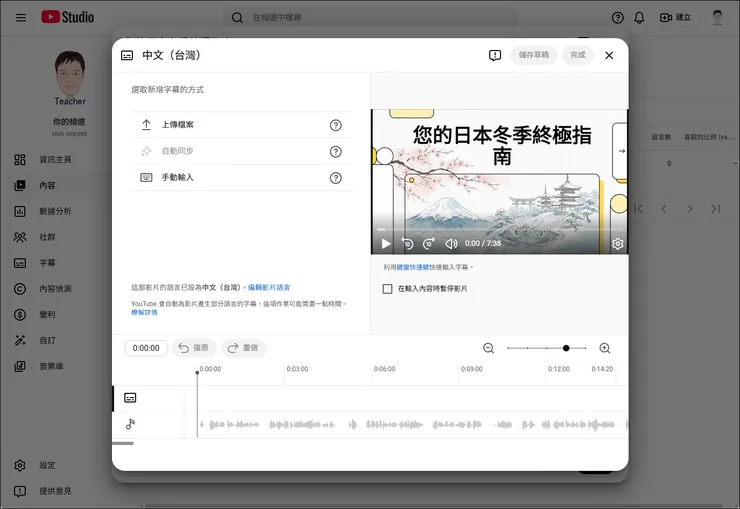Click the video progress bar

tap(499, 229)
